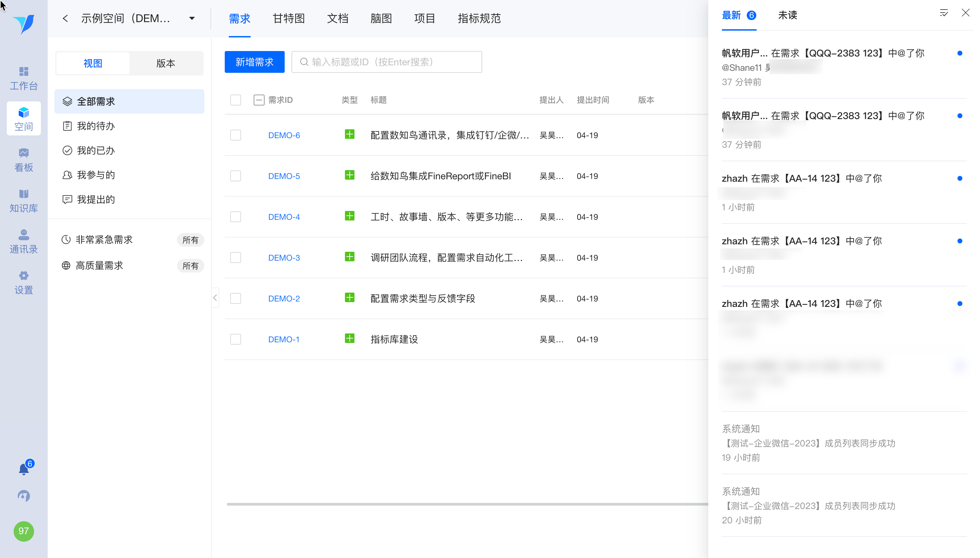Tick the checkbox for DEMO-3 row
Screen dimensions: 980x558
[236, 258]
